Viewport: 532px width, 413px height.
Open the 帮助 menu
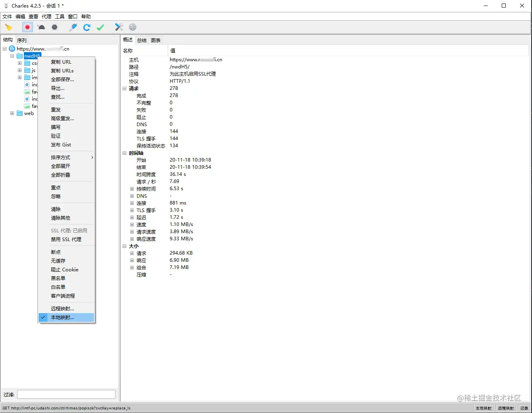(x=86, y=17)
